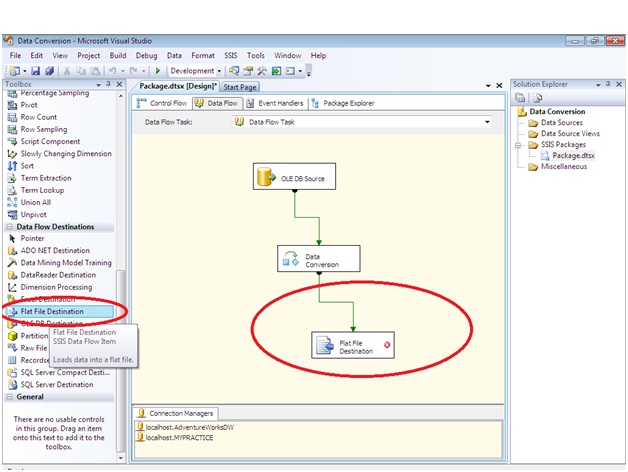Collapse the SSIS Packages folder in Solution Explorer

click(520, 145)
